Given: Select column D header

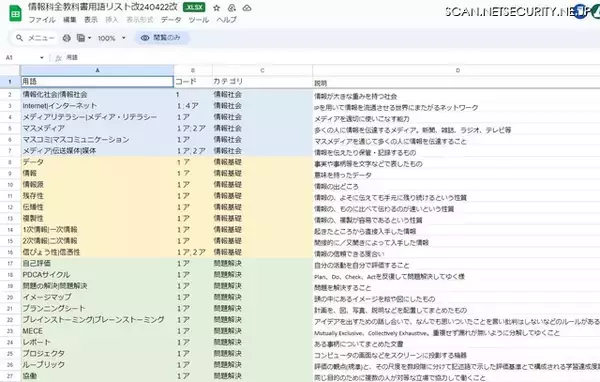Looking at the screenshot, I should (457, 70).
